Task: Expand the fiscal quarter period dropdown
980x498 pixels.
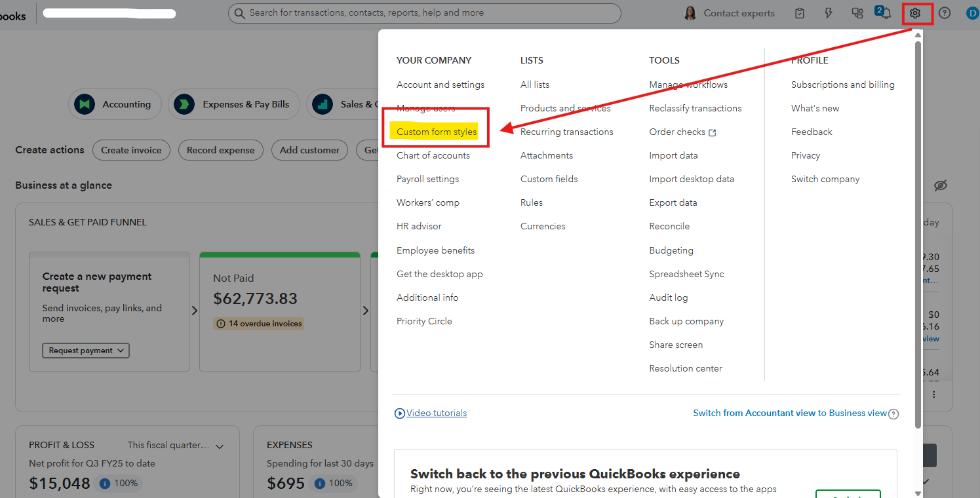Action: pyautogui.click(x=220, y=446)
